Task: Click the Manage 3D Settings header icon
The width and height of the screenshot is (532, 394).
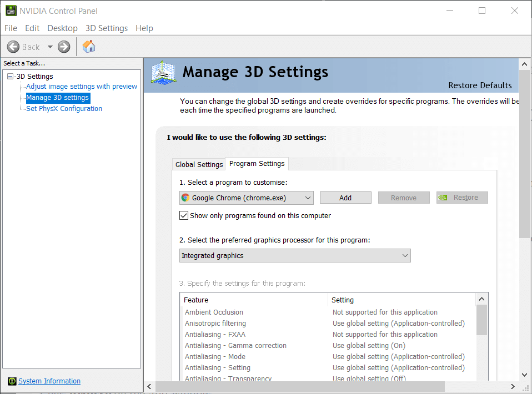Action: coord(163,73)
